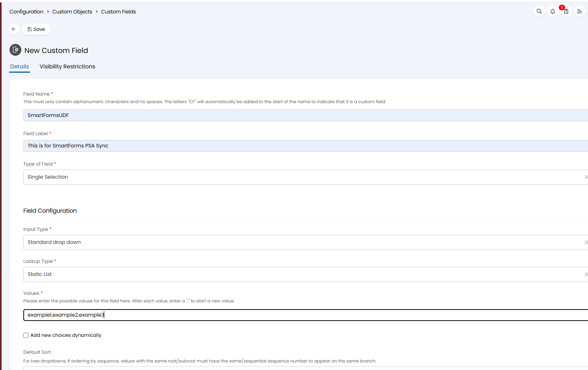Open the search magnifier icon
The height and width of the screenshot is (370, 588).
coord(539,11)
